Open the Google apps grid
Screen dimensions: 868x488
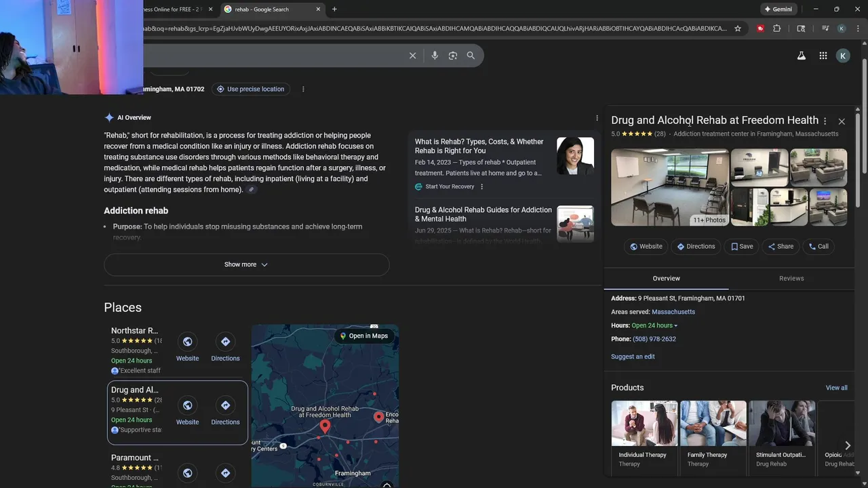(823, 56)
